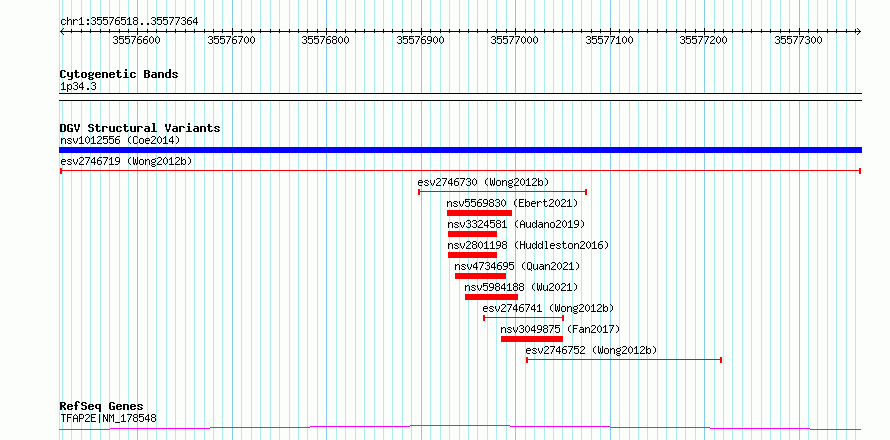
Task: Click the nsv3324581 (Audano2019) label
Action: click(x=516, y=224)
